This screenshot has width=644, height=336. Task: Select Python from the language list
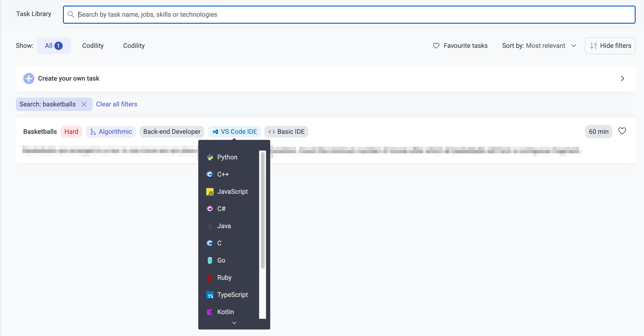point(227,157)
